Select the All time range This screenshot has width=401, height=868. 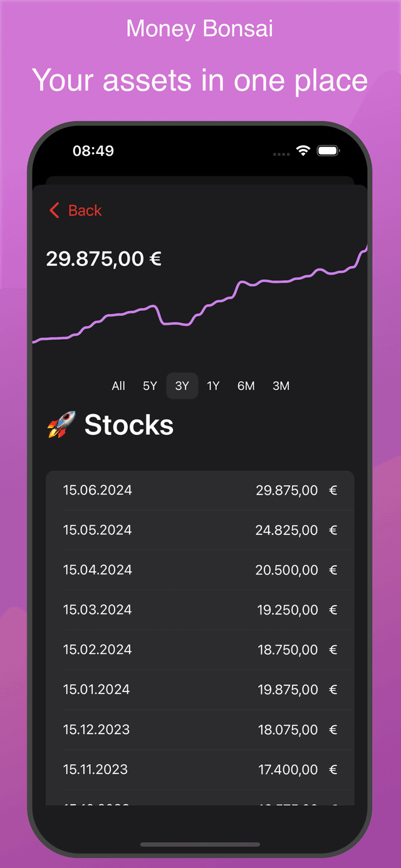pos(118,386)
